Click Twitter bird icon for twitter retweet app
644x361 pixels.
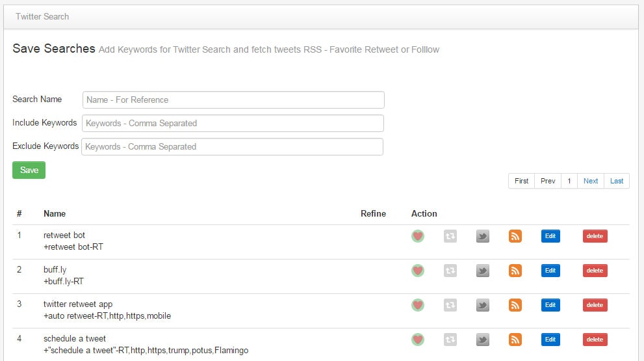[x=483, y=305]
